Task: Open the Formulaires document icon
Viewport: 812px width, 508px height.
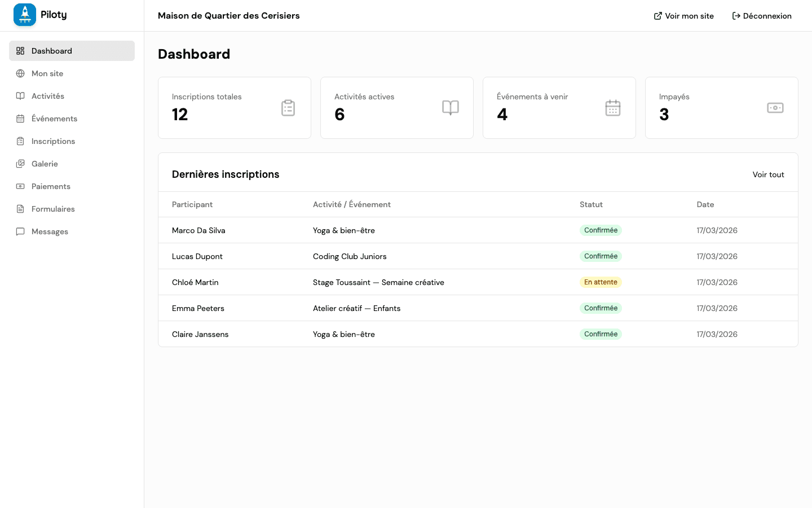Action: pyautogui.click(x=20, y=209)
